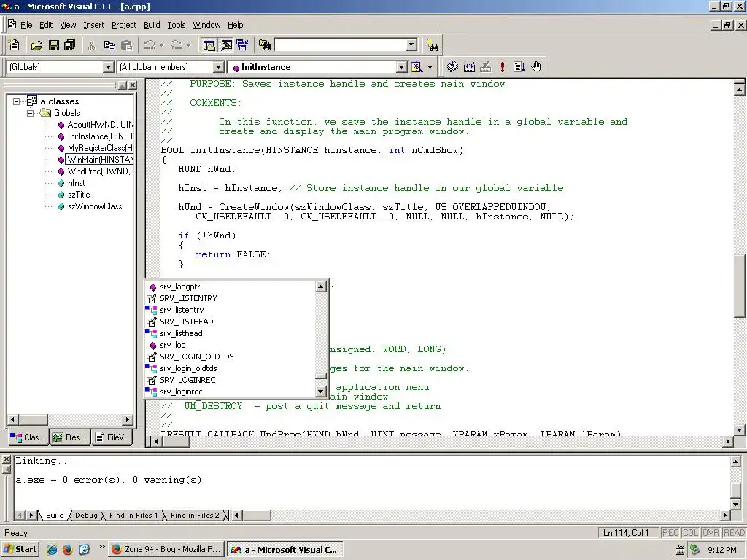Click the WizardBar actions icon

tap(417, 67)
